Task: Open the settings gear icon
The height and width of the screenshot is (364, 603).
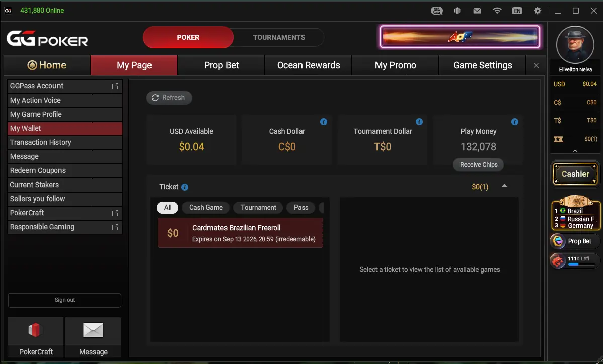Action: (x=537, y=11)
